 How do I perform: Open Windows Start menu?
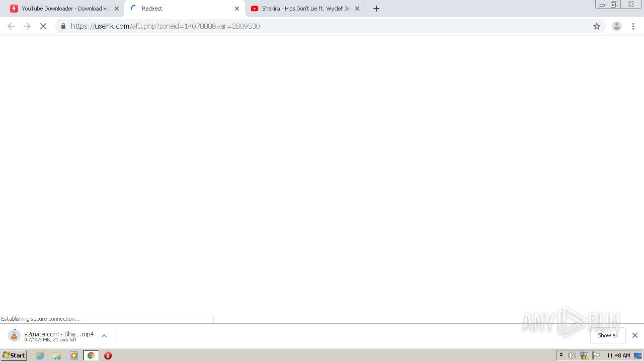[14, 355]
